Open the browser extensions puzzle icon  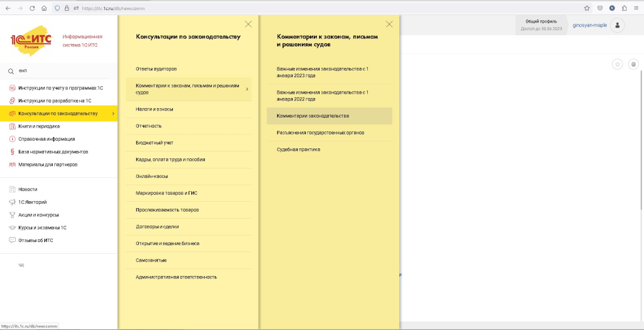pos(625,8)
